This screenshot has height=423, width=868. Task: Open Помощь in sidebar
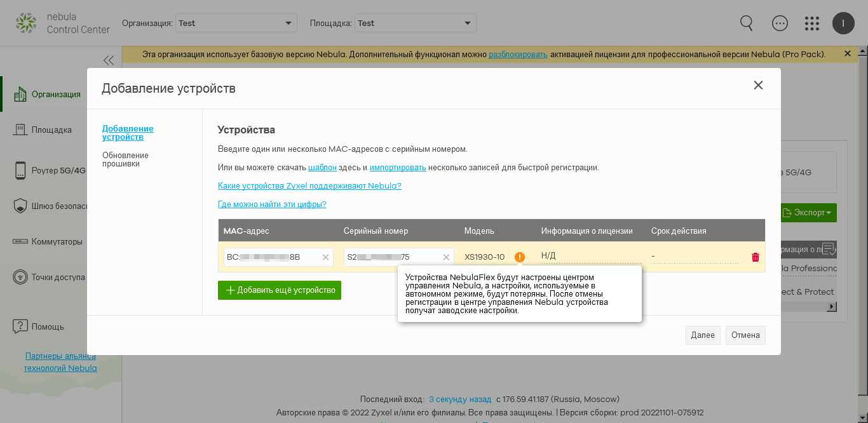pos(48,326)
